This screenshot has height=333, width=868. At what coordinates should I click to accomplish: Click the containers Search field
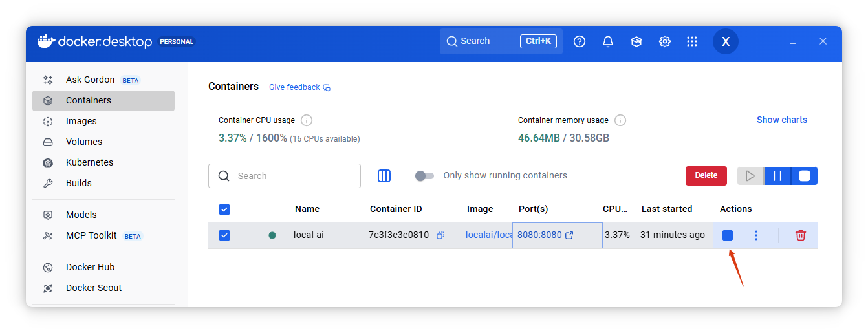pyautogui.click(x=285, y=176)
